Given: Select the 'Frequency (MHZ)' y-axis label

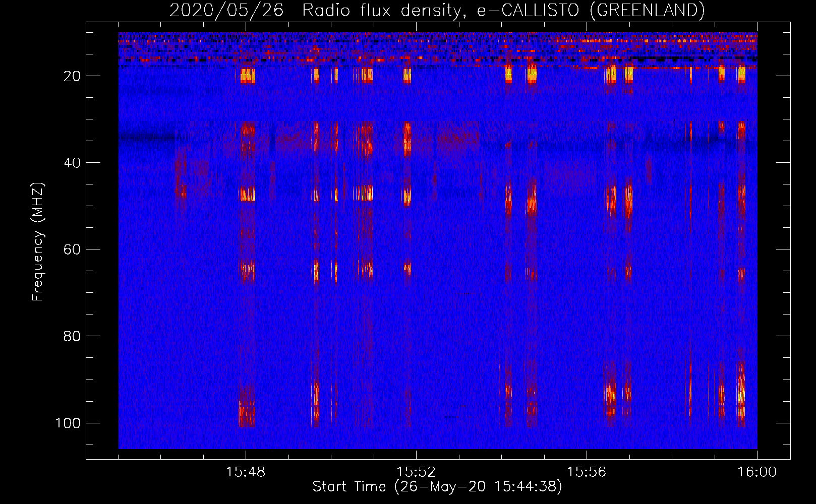Looking at the screenshot, I should (x=38, y=242).
